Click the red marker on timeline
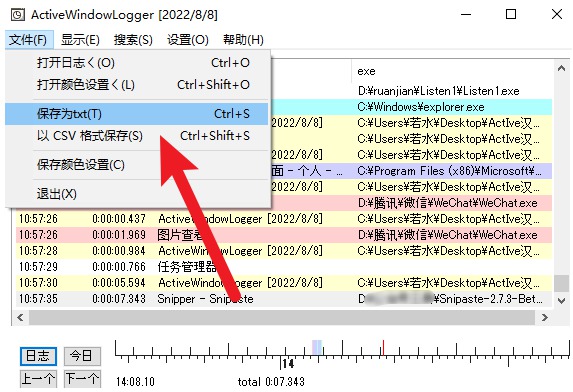The height and width of the screenshot is (392, 573). (x=383, y=347)
